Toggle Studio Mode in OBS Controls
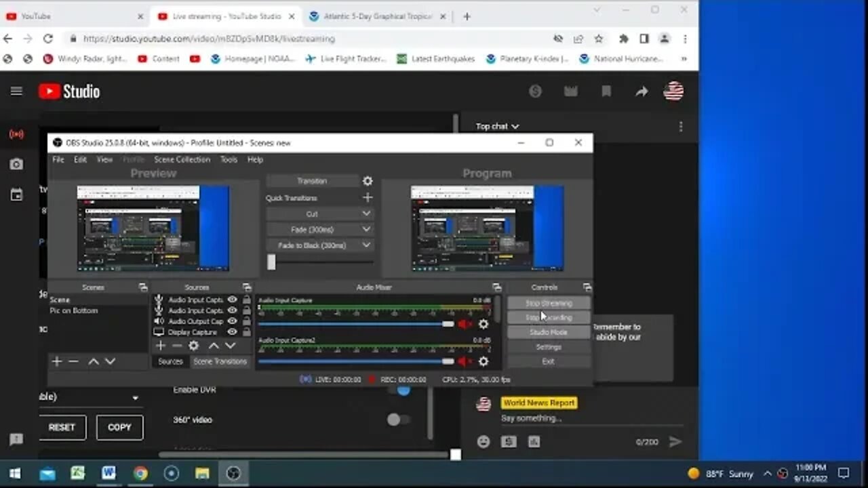The image size is (868, 488). click(x=549, y=332)
